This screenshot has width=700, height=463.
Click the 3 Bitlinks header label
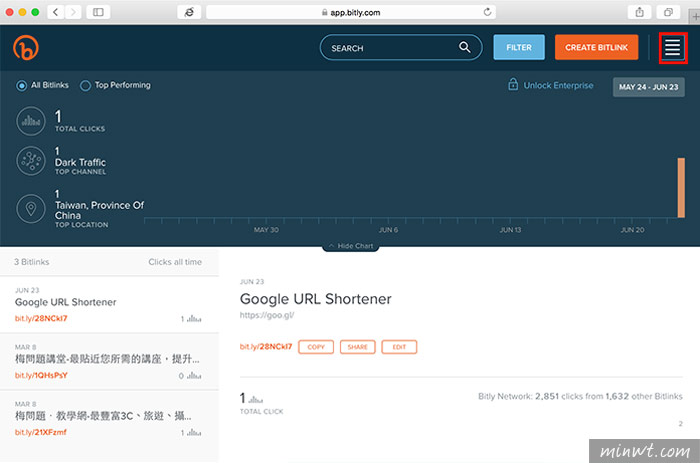pyautogui.click(x=31, y=262)
